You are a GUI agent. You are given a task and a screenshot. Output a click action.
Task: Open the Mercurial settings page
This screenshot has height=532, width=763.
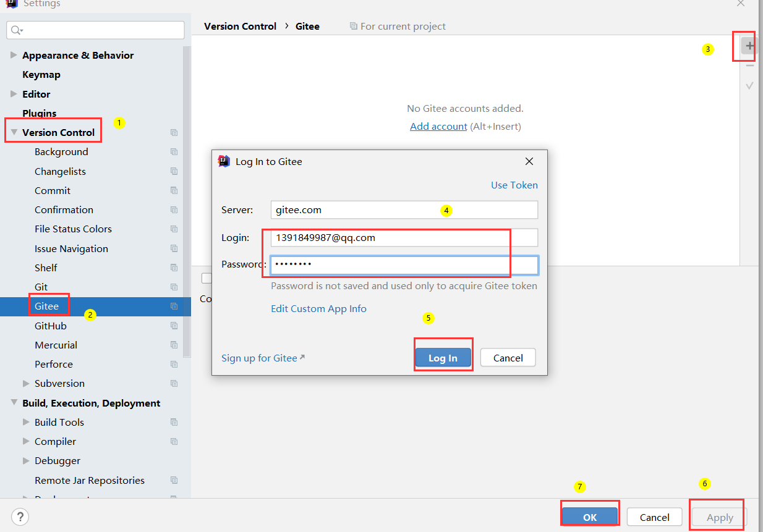coord(56,345)
